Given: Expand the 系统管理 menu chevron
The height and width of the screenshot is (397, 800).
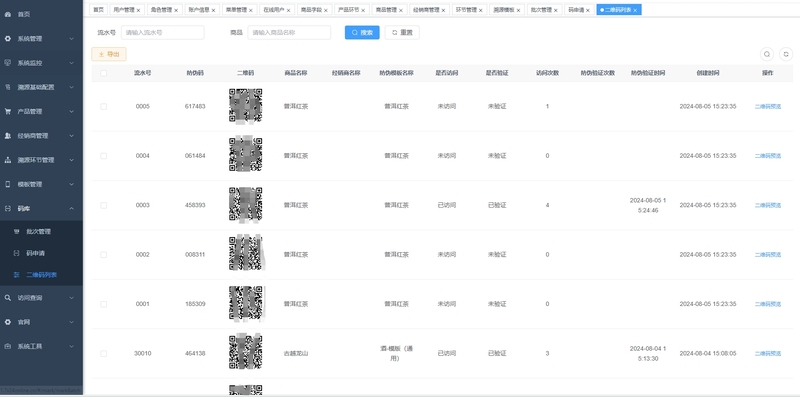Looking at the screenshot, I should click(71, 39).
